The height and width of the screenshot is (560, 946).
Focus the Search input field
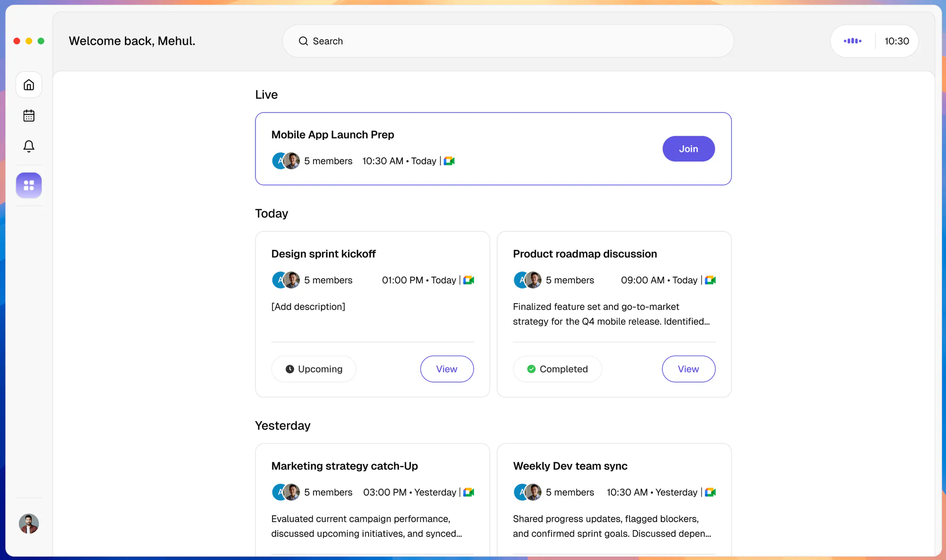click(508, 41)
